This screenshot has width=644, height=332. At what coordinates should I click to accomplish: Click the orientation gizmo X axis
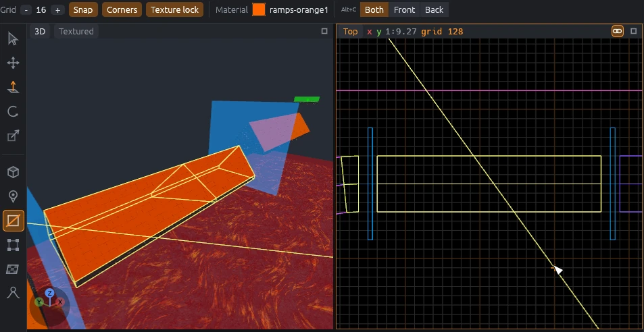click(x=60, y=302)
